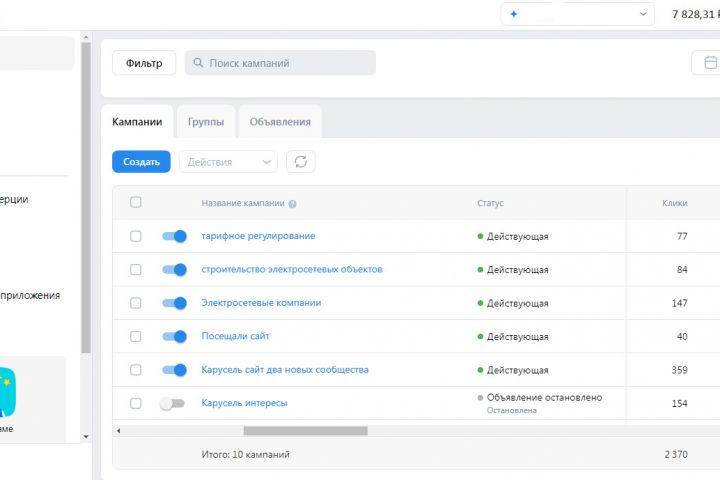The height and width of the screenshot is (480, 720).
Task: Click the left arrow of horizontal scrollbar
Action: (119, 431)
